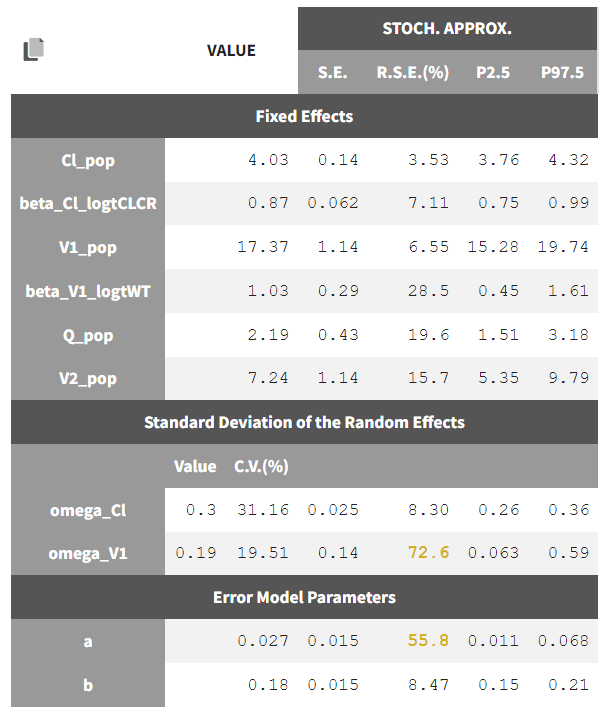Click the C.V.(%) subheader
The image size is (610, 719).
coord(261,466)
